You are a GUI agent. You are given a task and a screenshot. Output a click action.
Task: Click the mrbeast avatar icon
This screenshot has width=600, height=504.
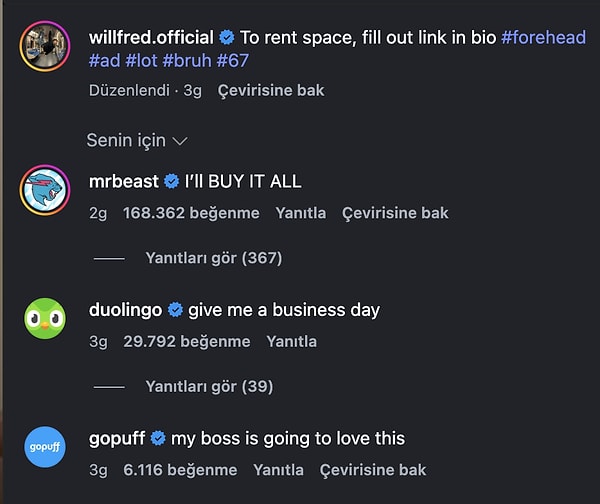44,189
